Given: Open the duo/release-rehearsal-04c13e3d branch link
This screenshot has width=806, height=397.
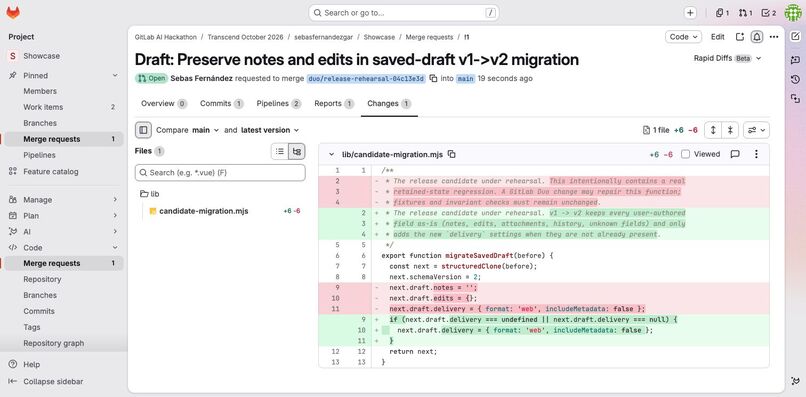Looking at the screenshot, I should pyautogui.click(x=366, y=79).
